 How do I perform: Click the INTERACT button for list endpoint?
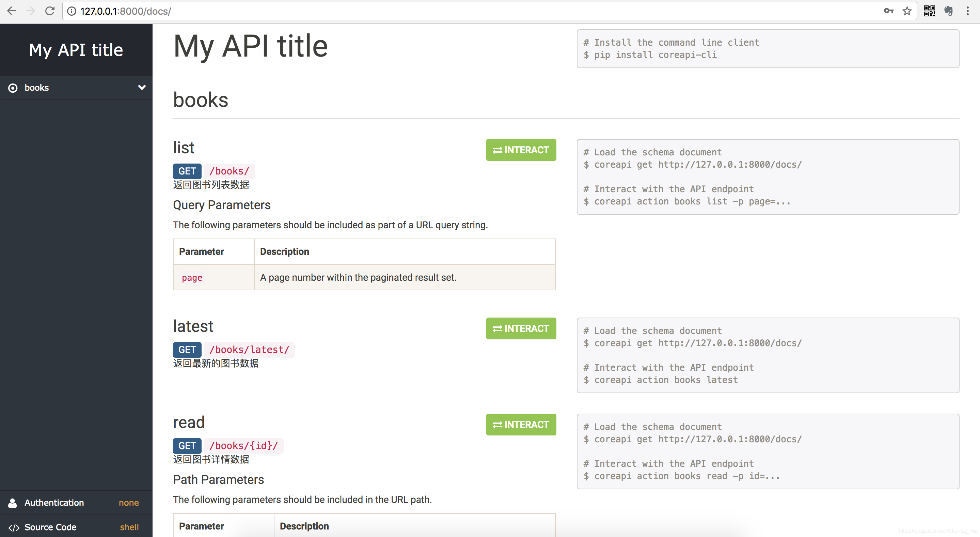tap(521, 150)
